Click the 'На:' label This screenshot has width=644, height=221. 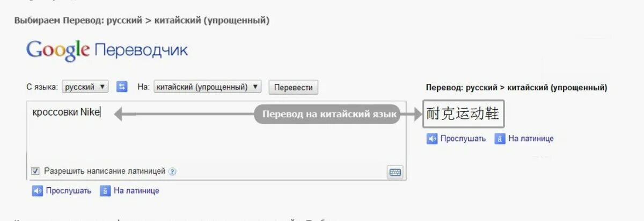click(143, 87)
